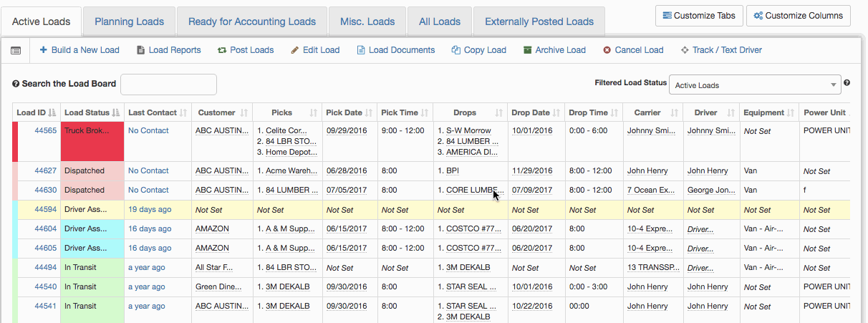Expand Filtered Load Status dropdown
This screenshot has width=868, height=323.
point(754,85)
